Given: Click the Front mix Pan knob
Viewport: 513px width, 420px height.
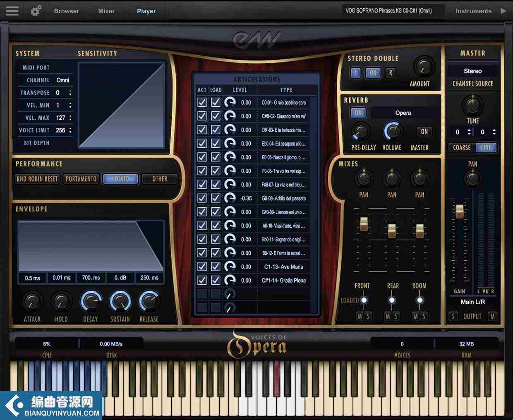Looking at the screenshot, I should point(364,178).
